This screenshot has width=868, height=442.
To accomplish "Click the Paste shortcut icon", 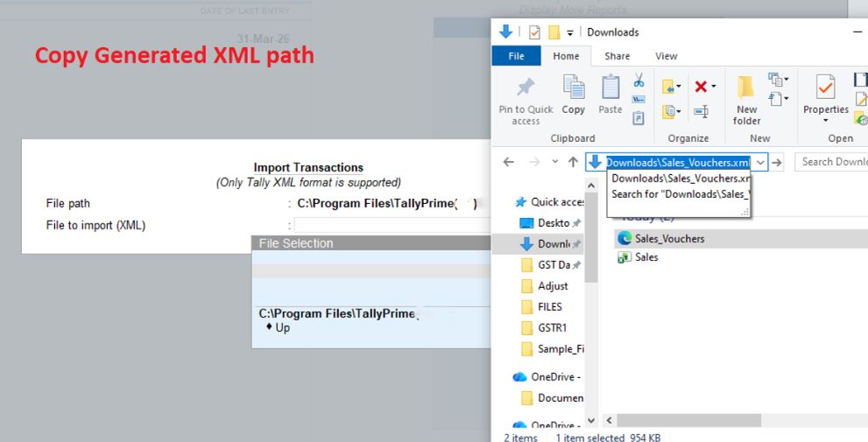I will tap(639, 118).
